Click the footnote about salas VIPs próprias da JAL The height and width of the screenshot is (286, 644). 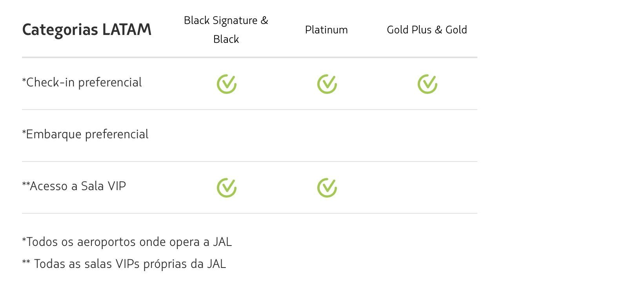[124, 264]
